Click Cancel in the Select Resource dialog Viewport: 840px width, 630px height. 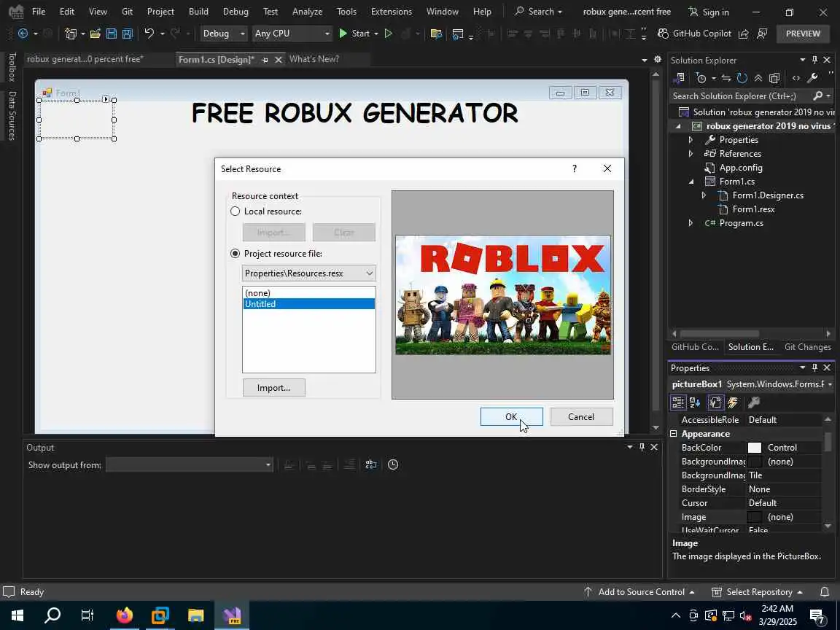581,417
